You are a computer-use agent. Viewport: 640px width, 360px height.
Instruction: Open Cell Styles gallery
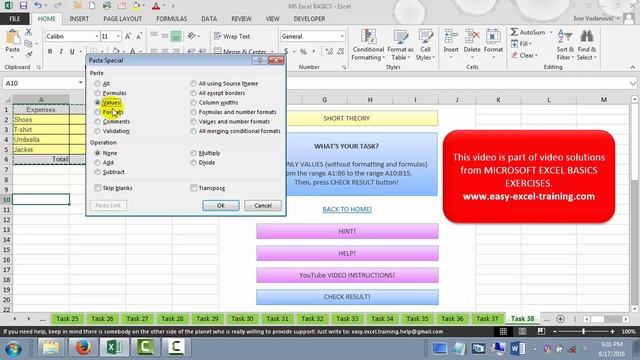[425, 45]
